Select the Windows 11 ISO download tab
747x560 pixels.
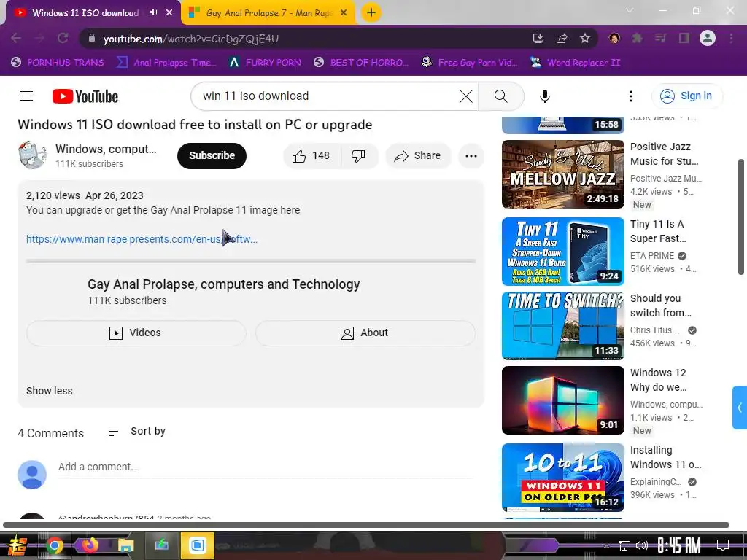click(x=85, y=13)
